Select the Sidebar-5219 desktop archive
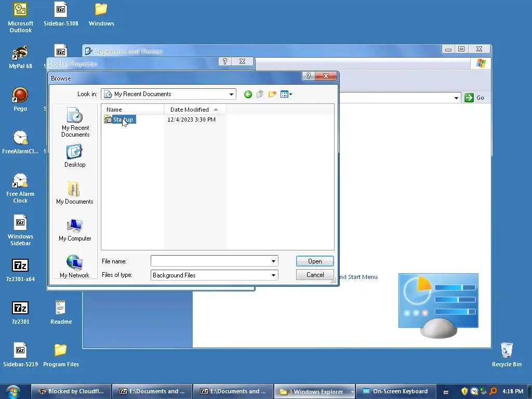532x399 pixels. (x=20, y=355)
